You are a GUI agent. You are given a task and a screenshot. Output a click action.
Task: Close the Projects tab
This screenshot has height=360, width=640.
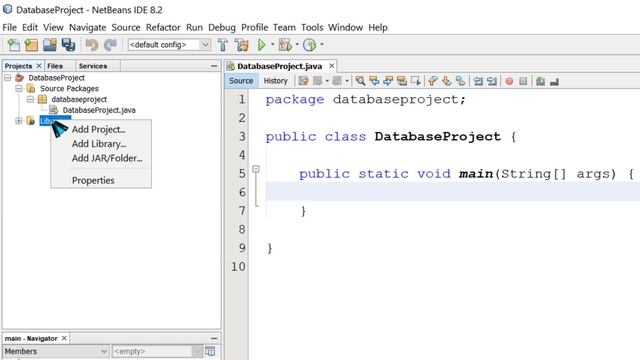[x=39, y=66]
